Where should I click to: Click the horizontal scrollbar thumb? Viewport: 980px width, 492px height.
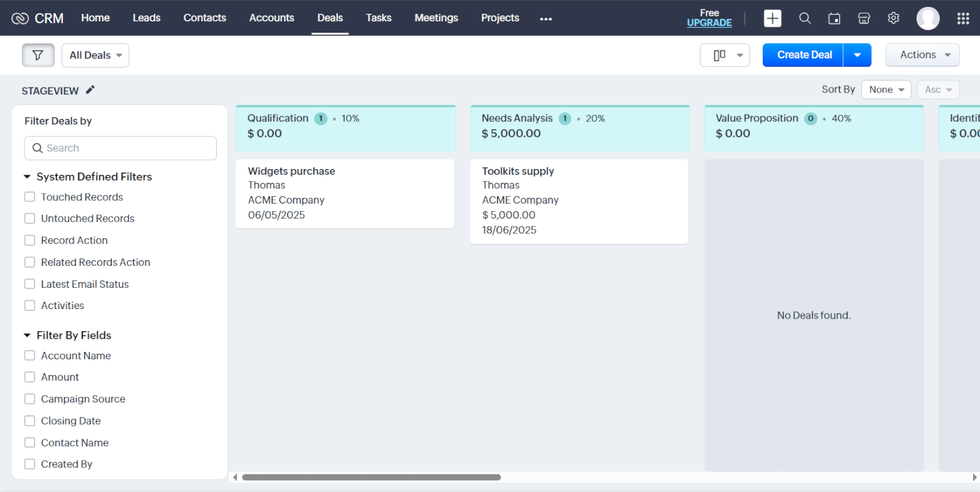click(x=371, y=478)
